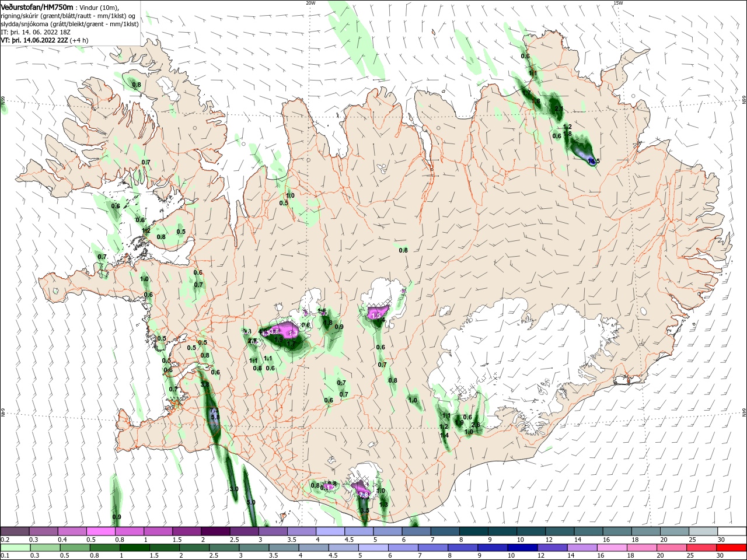Click the 'VT: þri. 14.06.2022 22Z' valid time
Viewport: 747px width, 560px height.
(x=34, y=40)
